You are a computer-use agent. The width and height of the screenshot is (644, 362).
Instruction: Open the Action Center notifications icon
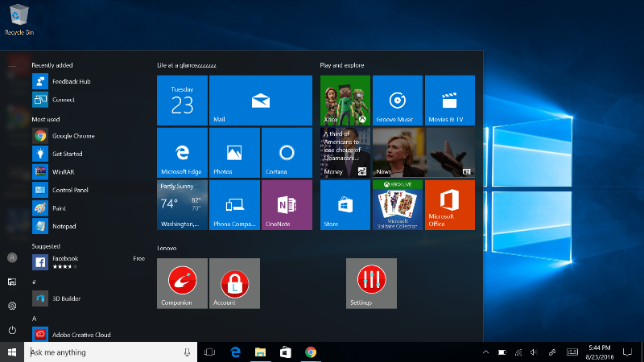point(627,352)
